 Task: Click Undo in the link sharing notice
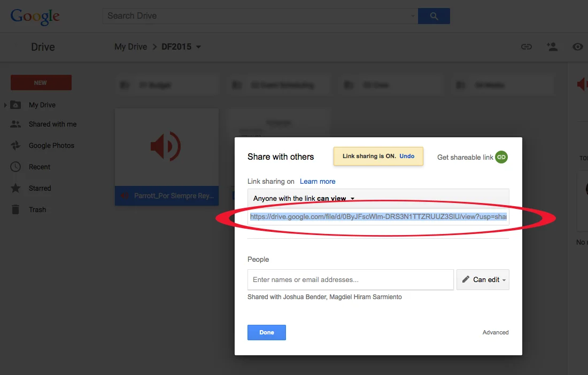[407, 156]
